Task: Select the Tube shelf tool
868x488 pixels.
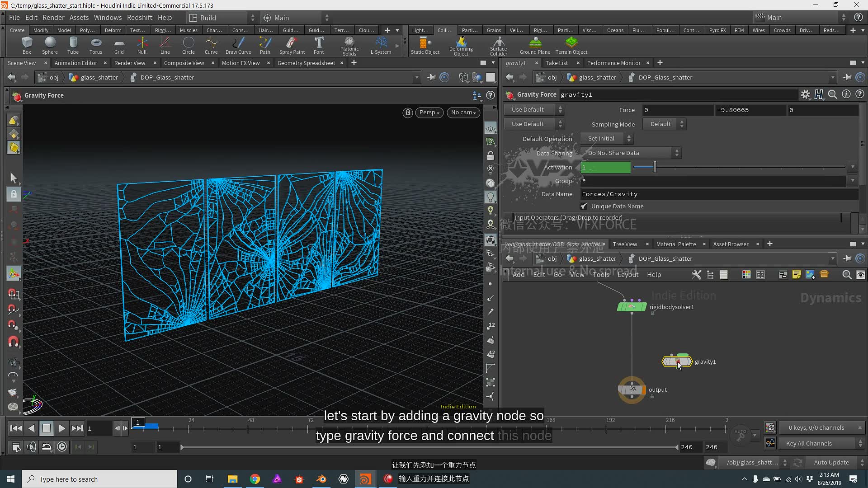Action: 73,46
